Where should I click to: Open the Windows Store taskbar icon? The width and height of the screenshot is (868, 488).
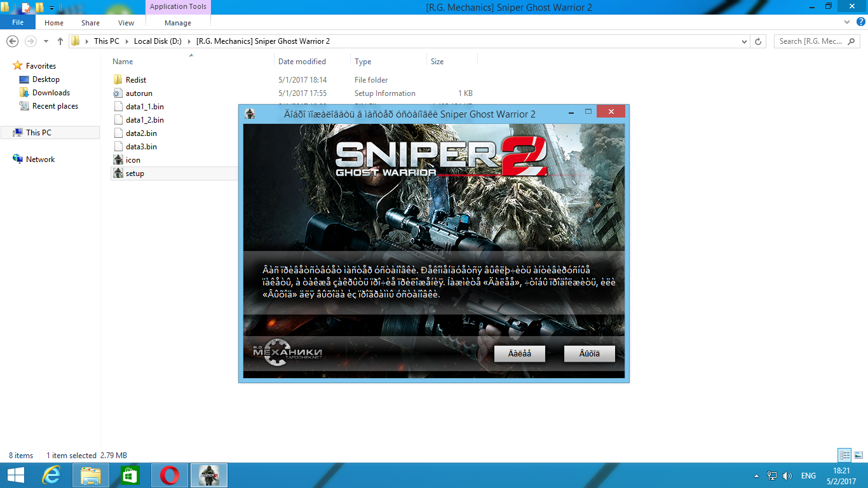click(130, 475)
